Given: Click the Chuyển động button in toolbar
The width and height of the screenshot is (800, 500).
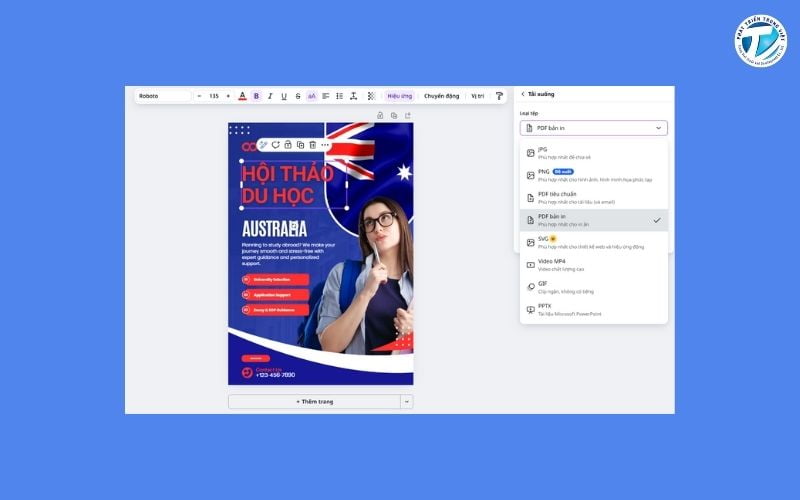Looking at the screenshot, I should [x=441, y=96].
